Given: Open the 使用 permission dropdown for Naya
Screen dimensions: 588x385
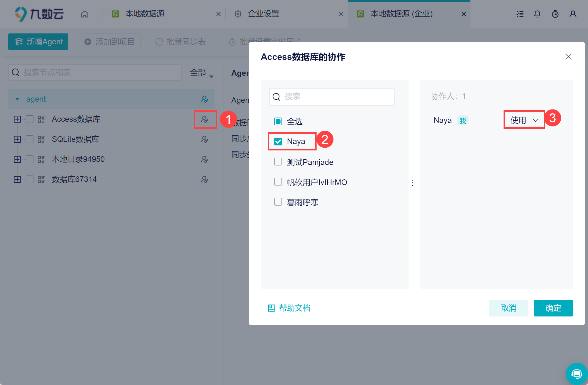Looking at the screenshot, I should [524, 120].
